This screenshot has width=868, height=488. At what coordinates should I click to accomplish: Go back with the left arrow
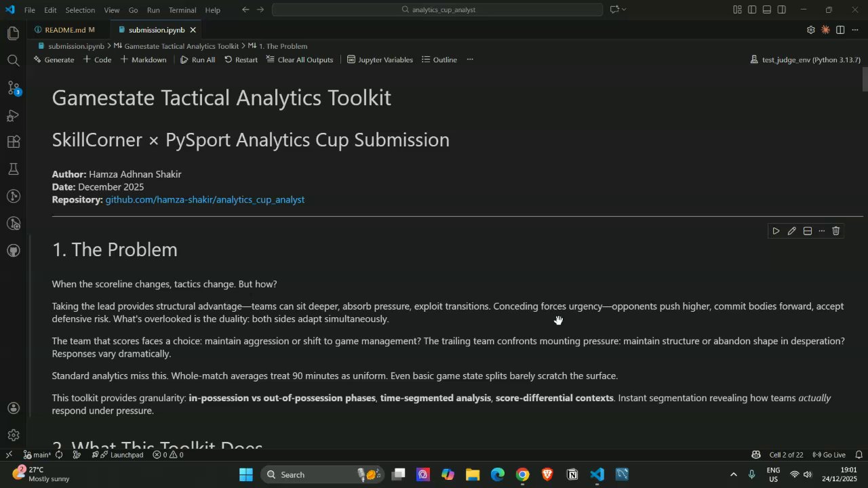[245, 9]
